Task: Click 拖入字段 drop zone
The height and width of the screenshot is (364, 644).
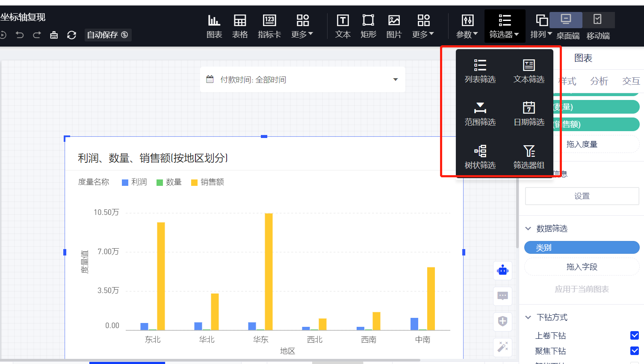Action: coord(582,267)
